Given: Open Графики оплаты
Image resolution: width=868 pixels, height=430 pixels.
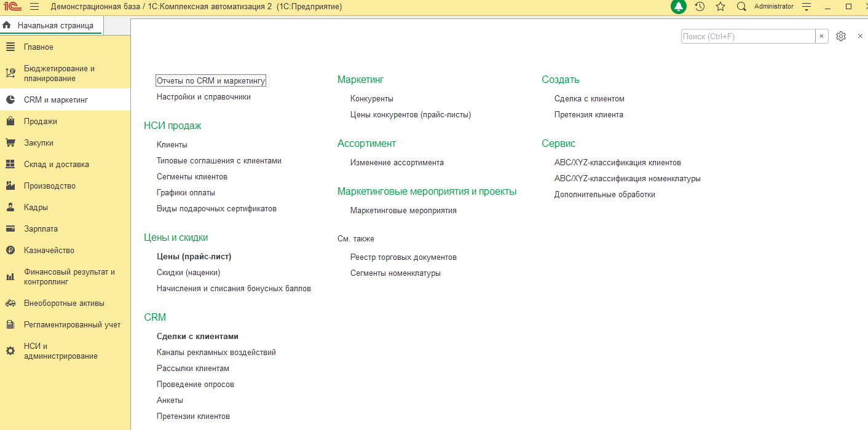Looking at the screenshot, I should click(186, 192).
